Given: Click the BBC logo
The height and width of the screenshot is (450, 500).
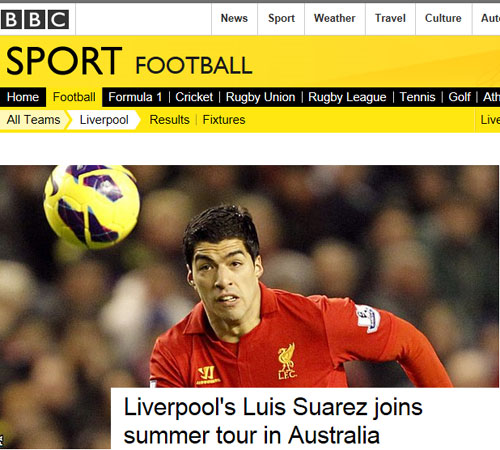Looking at the screenshot, I should (x=35, y=19).
